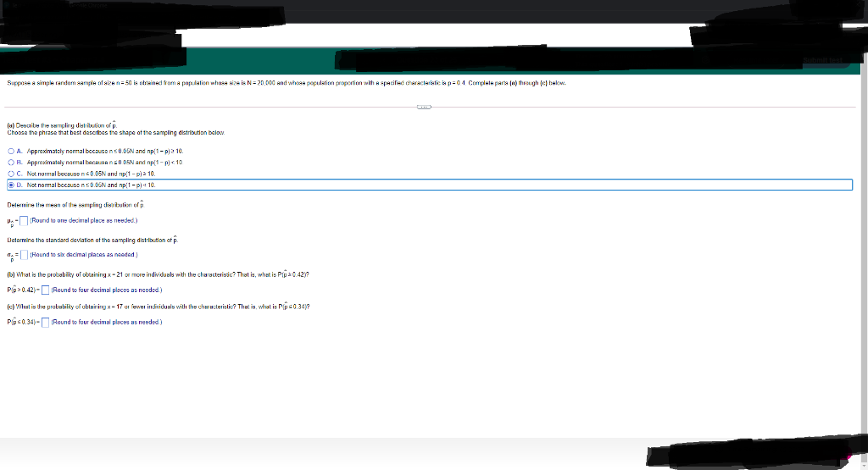Viewport: 868px width, 470px height.
Task: Click the P(p̂ ≥ 0.42) answer box
Action: pos(46,290)
